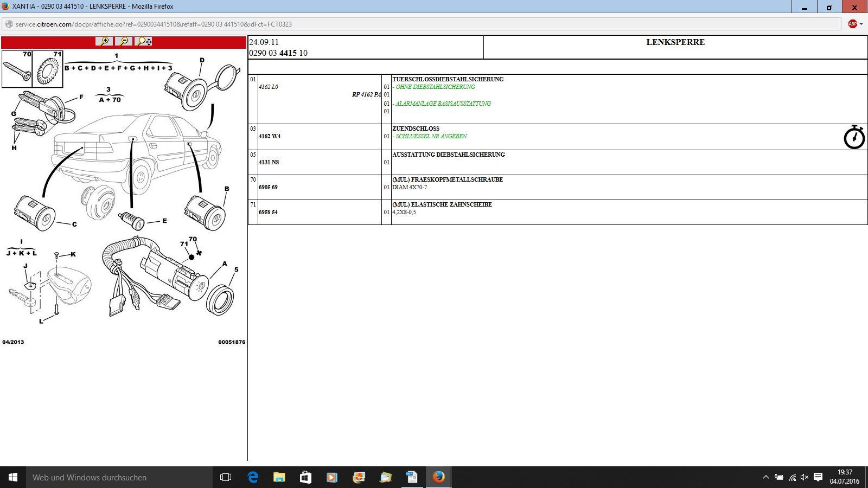Select replacement reference RP 4162 PA
The height and width of the screenshot is (488, 868).
[366, 94]
